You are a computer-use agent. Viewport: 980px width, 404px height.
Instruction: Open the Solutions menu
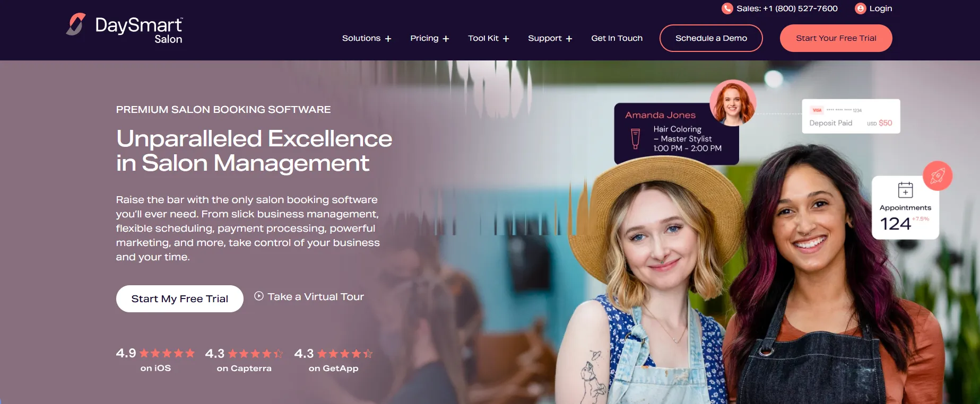point(361,38)
